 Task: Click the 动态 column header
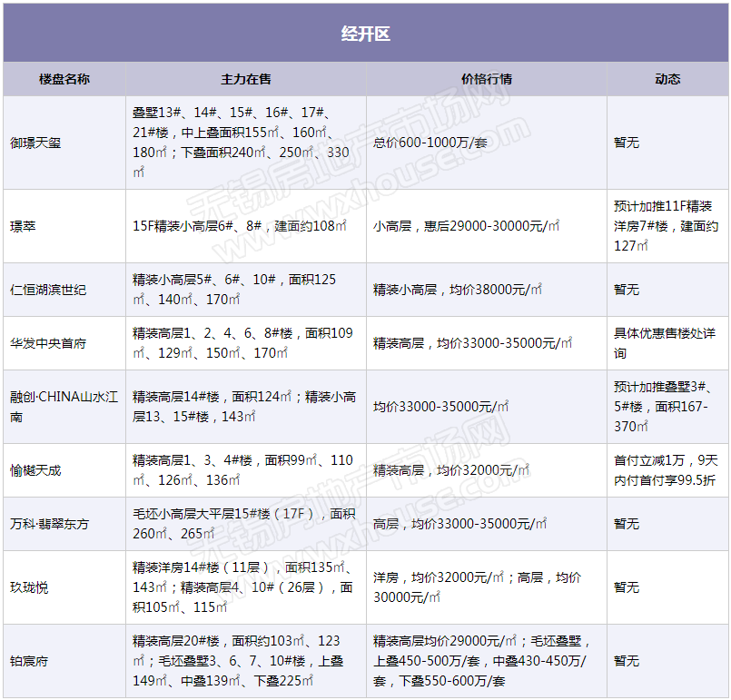tap(667, 79)
